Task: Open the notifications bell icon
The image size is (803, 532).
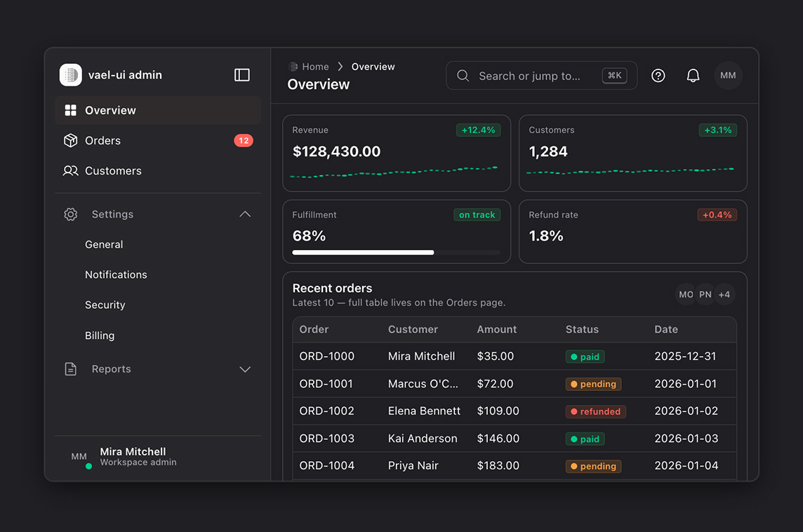Action: coord(693,76)
